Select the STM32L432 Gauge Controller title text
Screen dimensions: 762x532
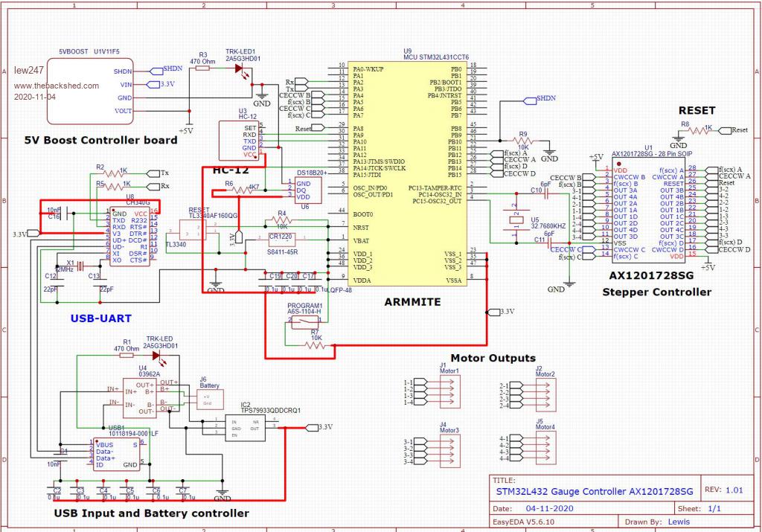(594, 491)
